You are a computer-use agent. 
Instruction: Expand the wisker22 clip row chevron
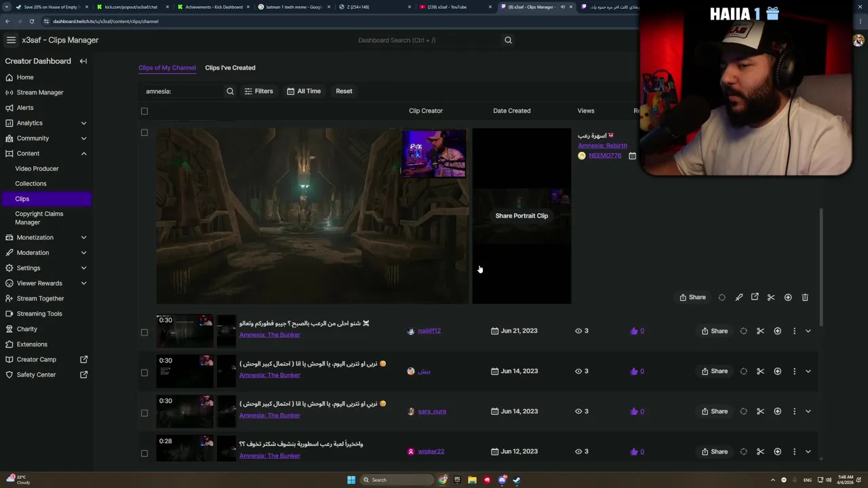point(808,451)
